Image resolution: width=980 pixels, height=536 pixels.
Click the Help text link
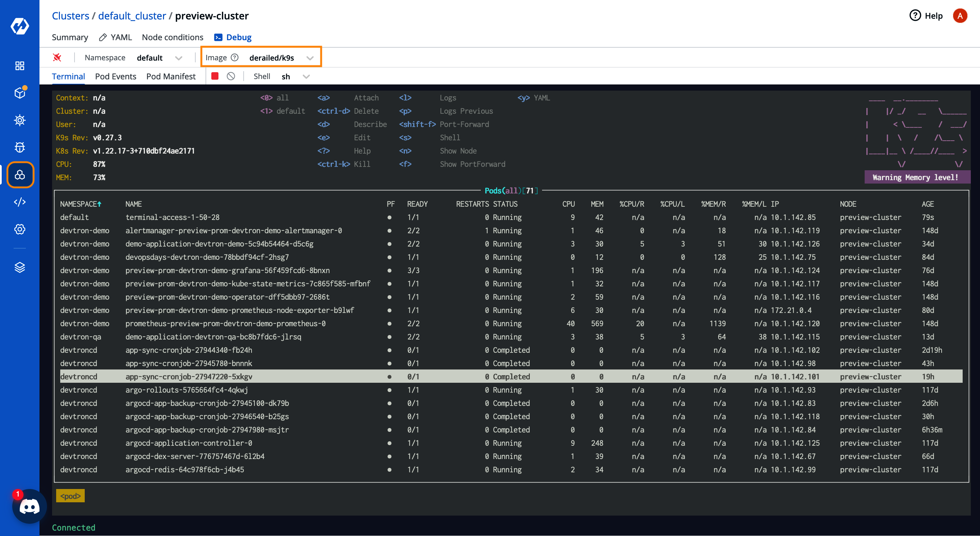coord(934,16)
